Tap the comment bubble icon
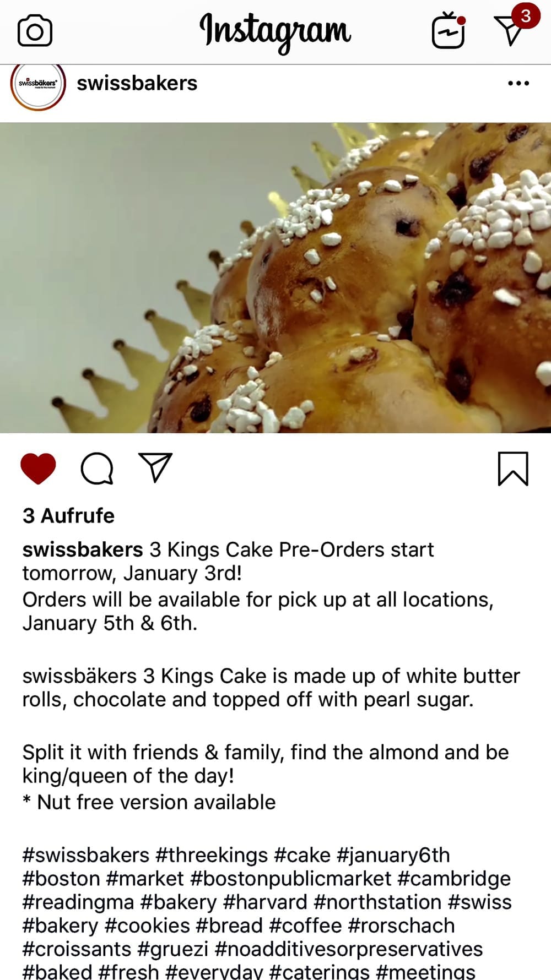This screenshot has width=551, height=980. 97,469
